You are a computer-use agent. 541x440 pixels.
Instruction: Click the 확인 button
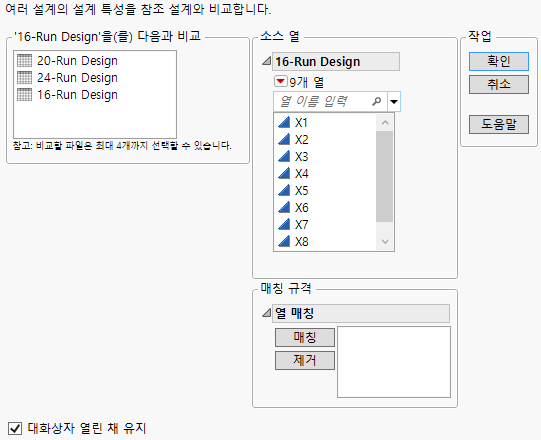click(499, 61)
